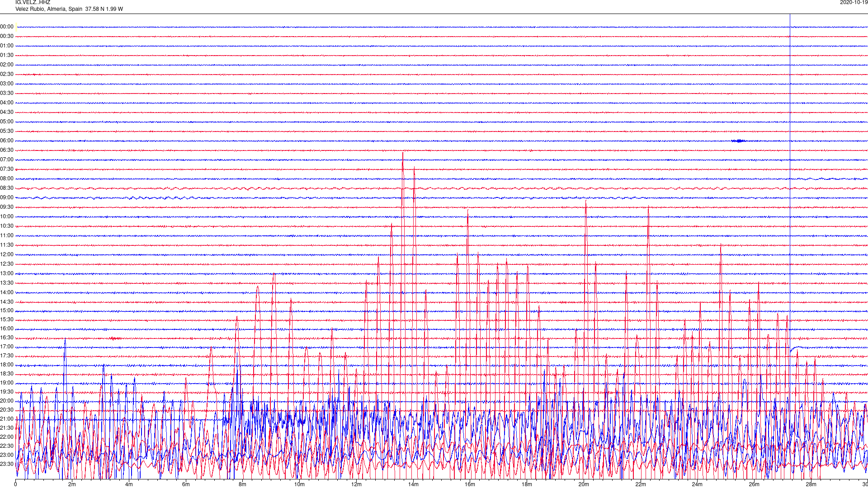Select the 21:00 time row label
This screenshot has height=488, width=868.
tap(7, 419)
